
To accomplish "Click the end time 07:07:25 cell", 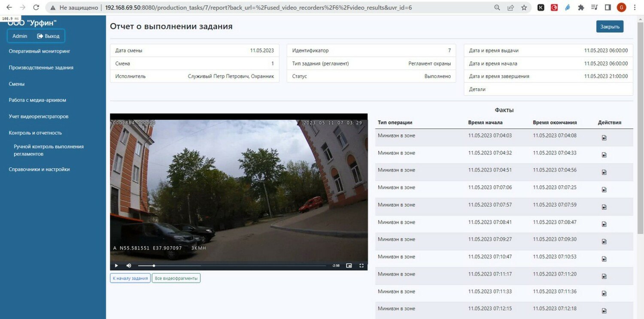I will (x=555, y=187).
